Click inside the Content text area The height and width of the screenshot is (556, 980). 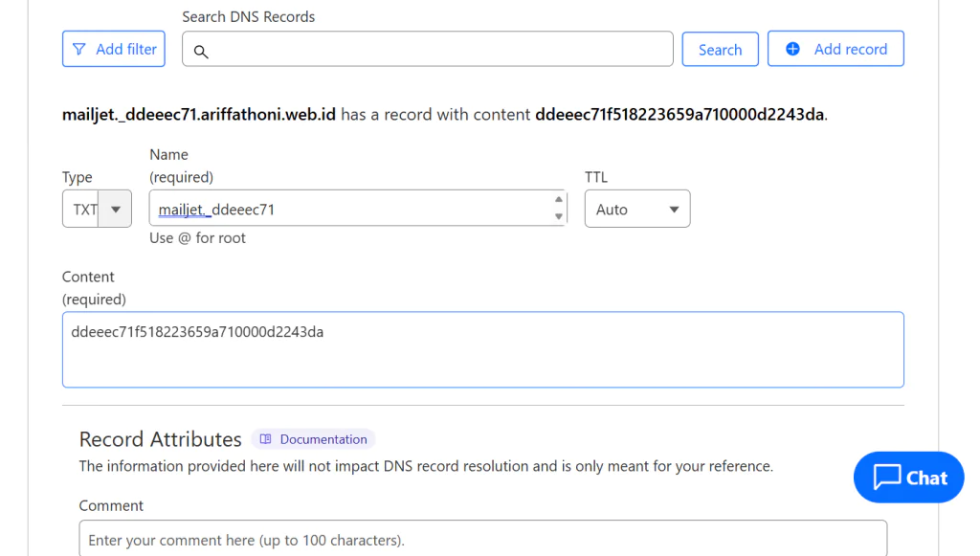(x=483, y=350)
